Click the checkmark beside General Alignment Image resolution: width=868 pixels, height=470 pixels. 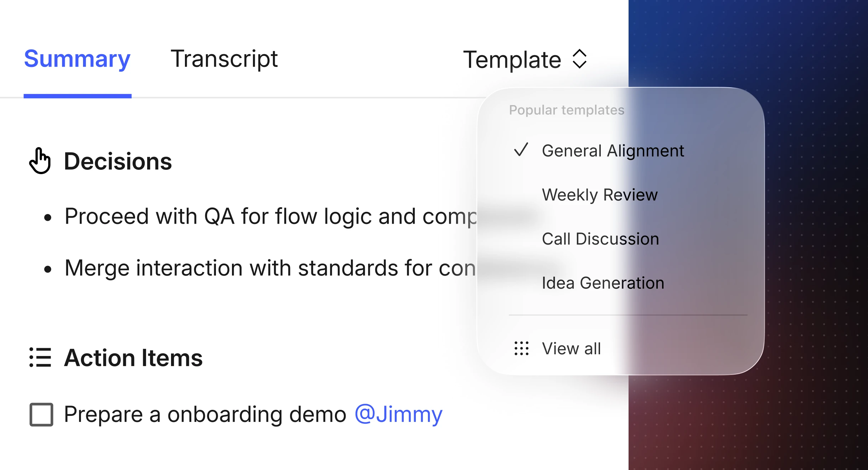click(521, 151)
